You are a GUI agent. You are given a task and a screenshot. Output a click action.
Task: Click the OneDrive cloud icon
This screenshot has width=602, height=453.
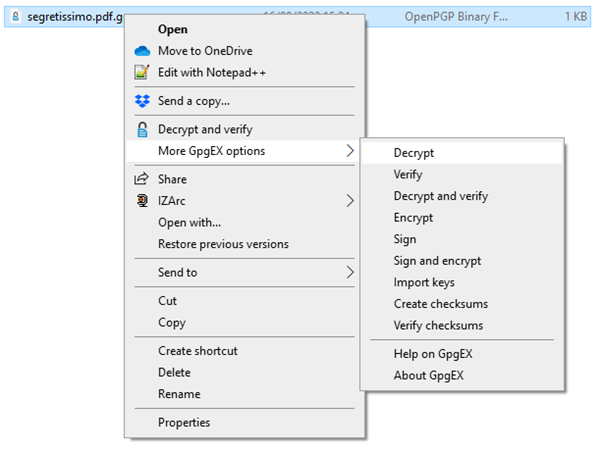(141, 51)
